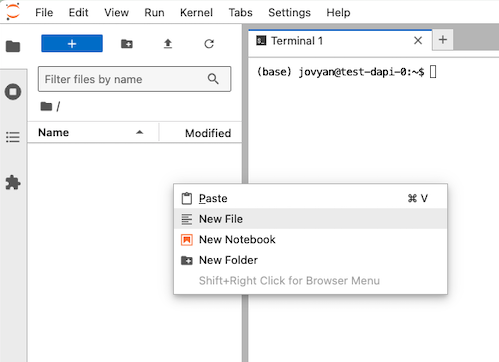Sort files by the Name column

[x=92, y=133]
